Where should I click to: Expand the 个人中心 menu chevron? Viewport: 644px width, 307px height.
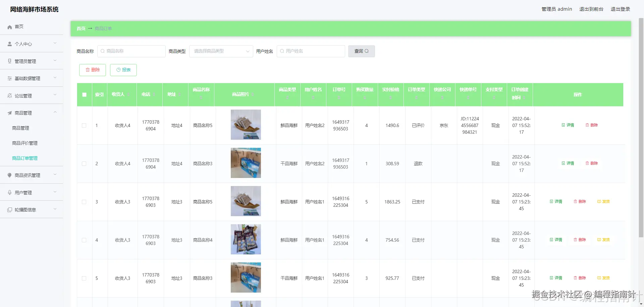(x=55, y=43)
